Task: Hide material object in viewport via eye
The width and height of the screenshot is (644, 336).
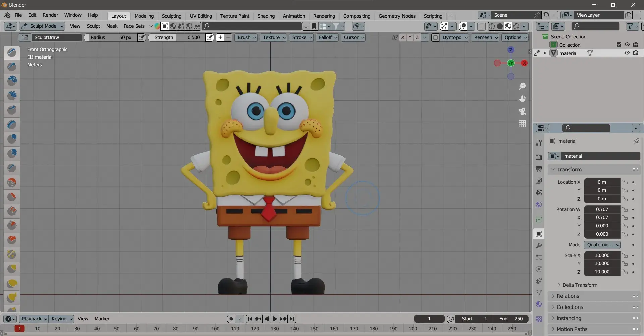Action: pyautogui.click(x=627, y=53)
